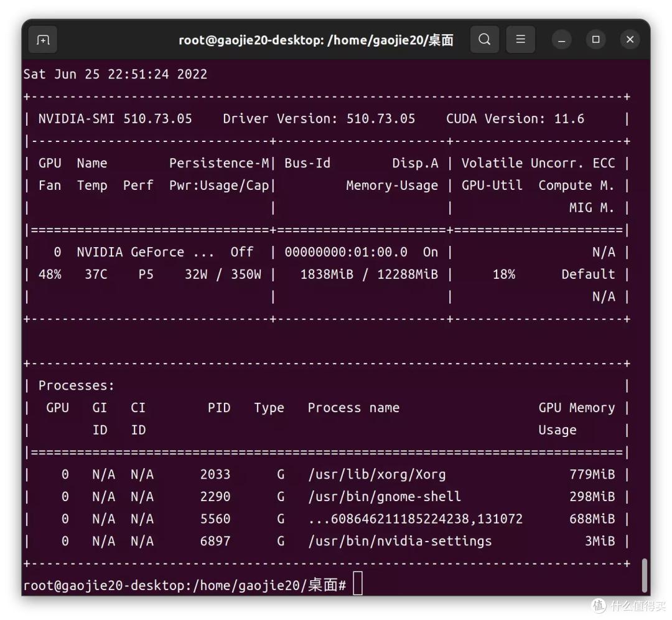Minimize the terminal window
This screenshot has width=672, height=620.
562,40
